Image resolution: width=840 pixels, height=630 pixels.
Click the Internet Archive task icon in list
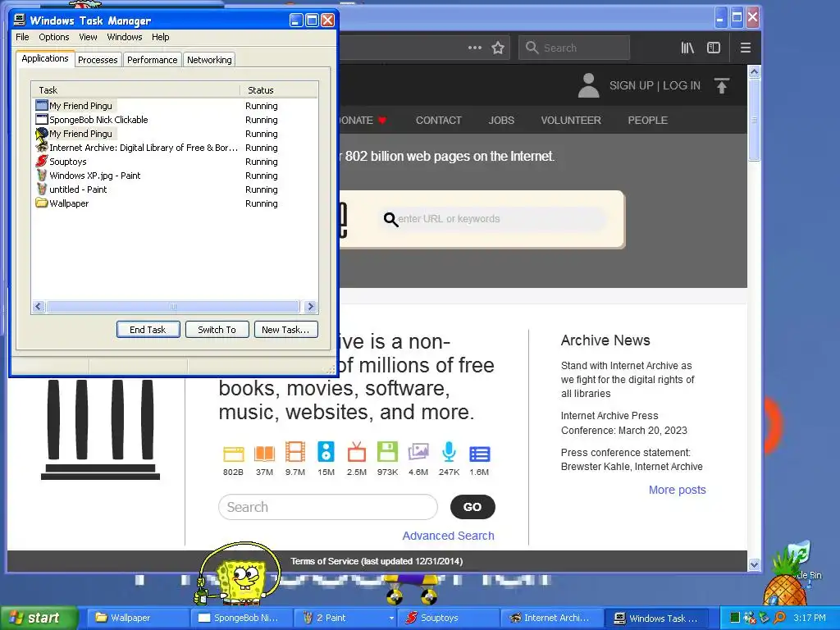click(42, 148)
